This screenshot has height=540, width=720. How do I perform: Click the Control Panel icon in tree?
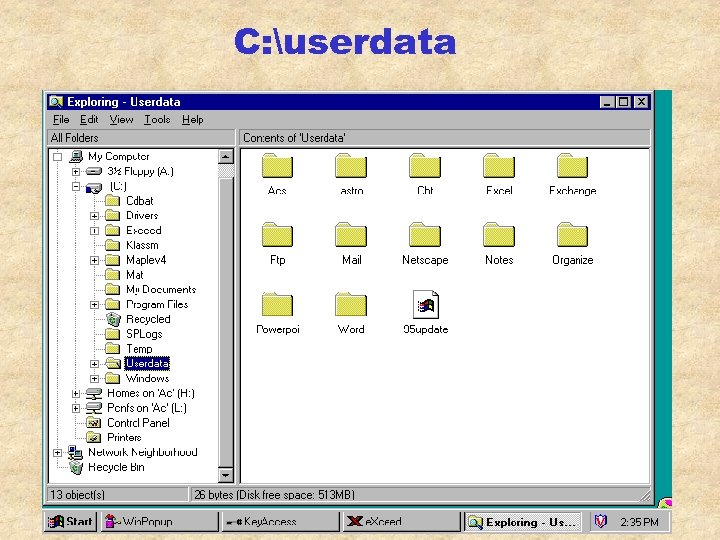tap(94, 423)
